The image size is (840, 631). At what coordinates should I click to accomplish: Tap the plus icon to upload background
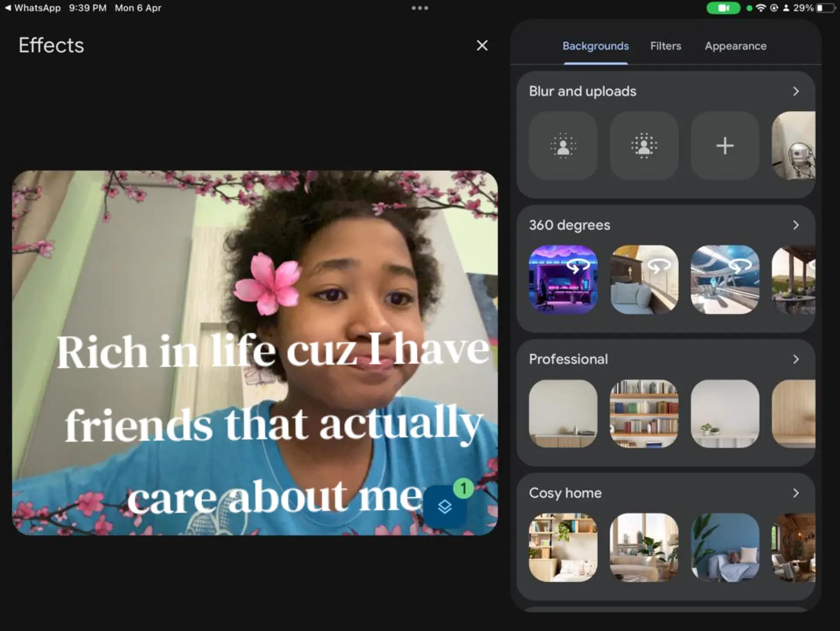pos(725,146)
